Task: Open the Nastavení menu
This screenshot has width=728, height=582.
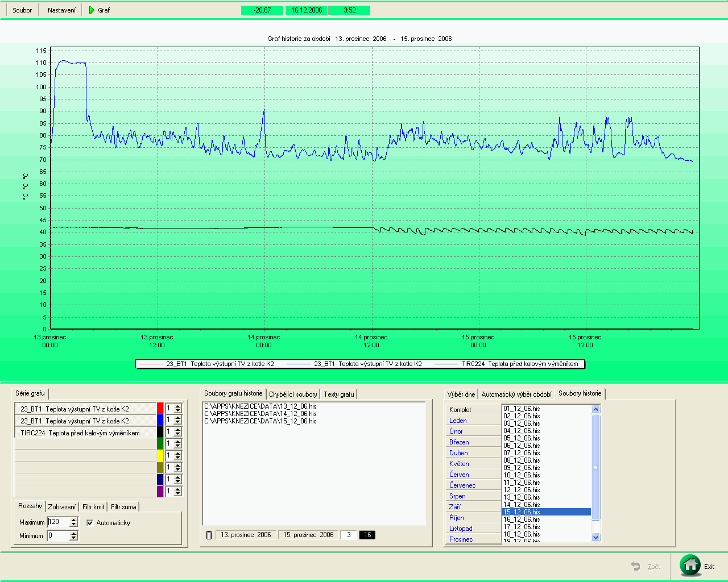Action: point(61,10)
